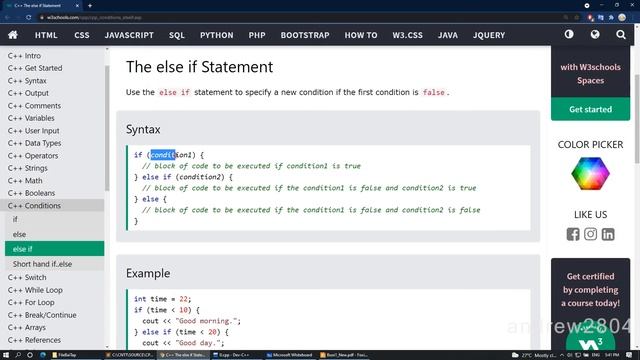
Task: Open the PHP tutorial menu
Action: tap(257, 35)
